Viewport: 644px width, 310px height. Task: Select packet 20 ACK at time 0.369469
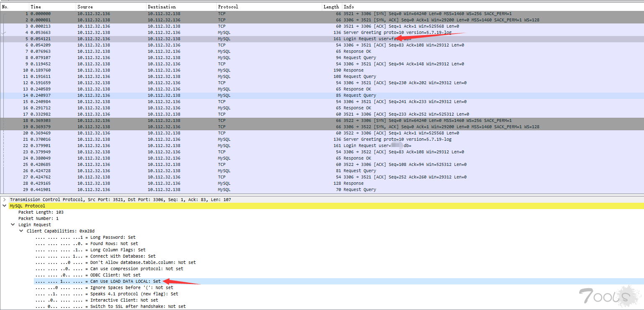pyautogui.click(x=322, y=133)
